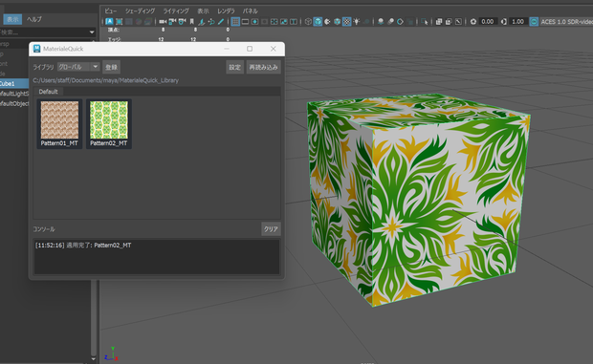
Task: Select the Cube1 item in the outliner
Action: (x=14, y=83)
